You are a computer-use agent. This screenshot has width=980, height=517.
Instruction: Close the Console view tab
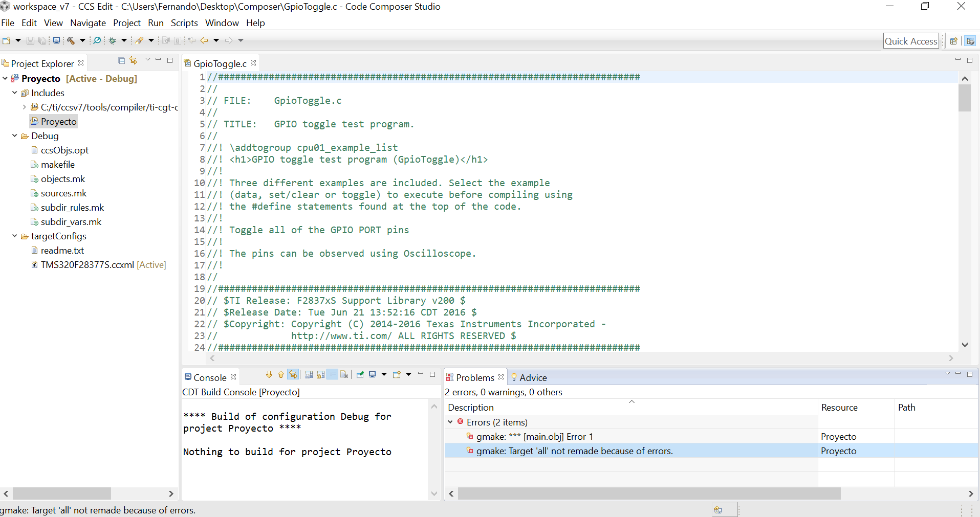[233, 377]
